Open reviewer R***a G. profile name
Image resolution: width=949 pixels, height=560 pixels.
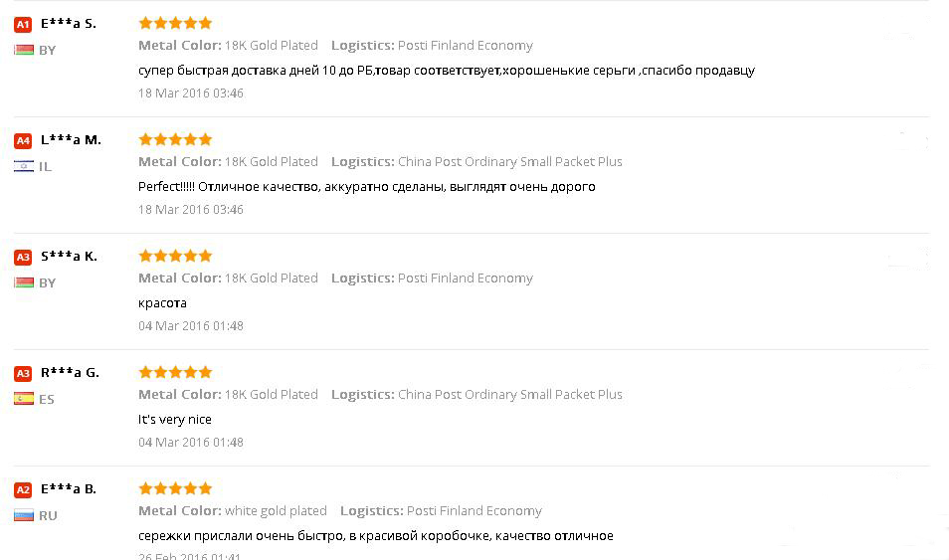point(70,372)
